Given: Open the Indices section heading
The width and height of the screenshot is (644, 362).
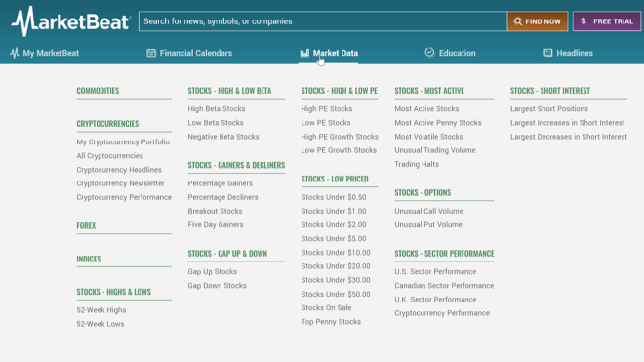Looking at the screenshot, I should (88, 259).
